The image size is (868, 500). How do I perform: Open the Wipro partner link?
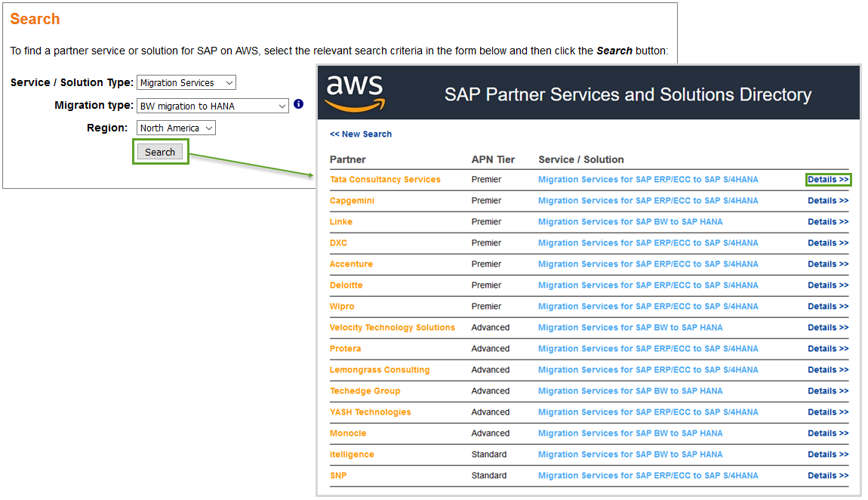click(342, 306)
